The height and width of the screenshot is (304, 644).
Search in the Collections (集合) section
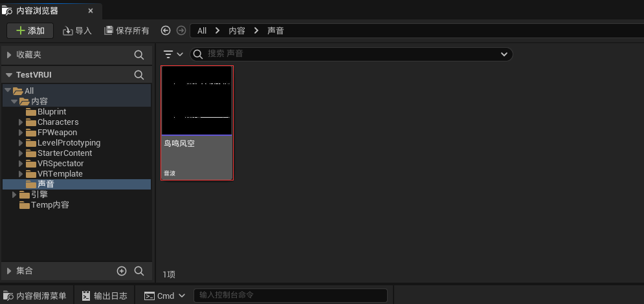(x=139, y=271)
